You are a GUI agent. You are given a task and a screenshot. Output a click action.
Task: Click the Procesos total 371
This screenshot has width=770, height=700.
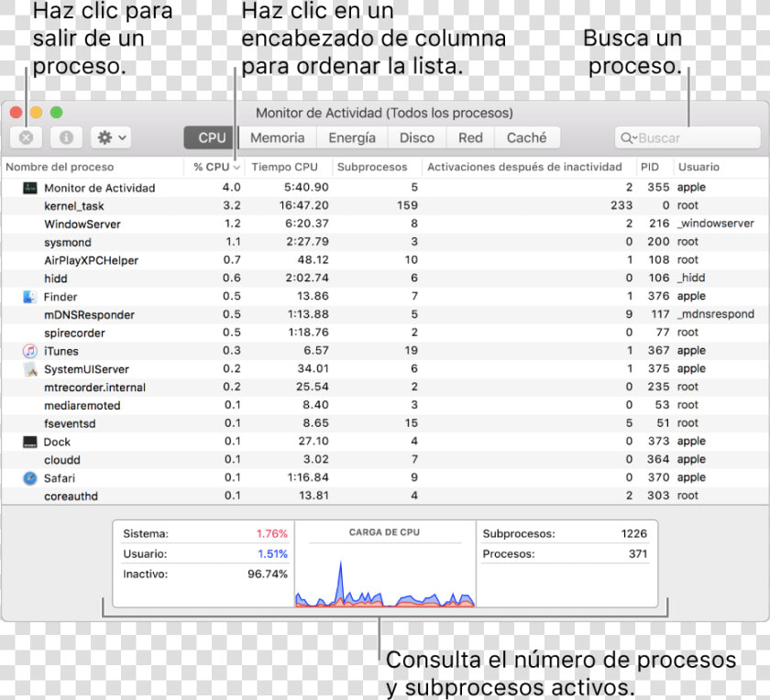click(638, 553)
